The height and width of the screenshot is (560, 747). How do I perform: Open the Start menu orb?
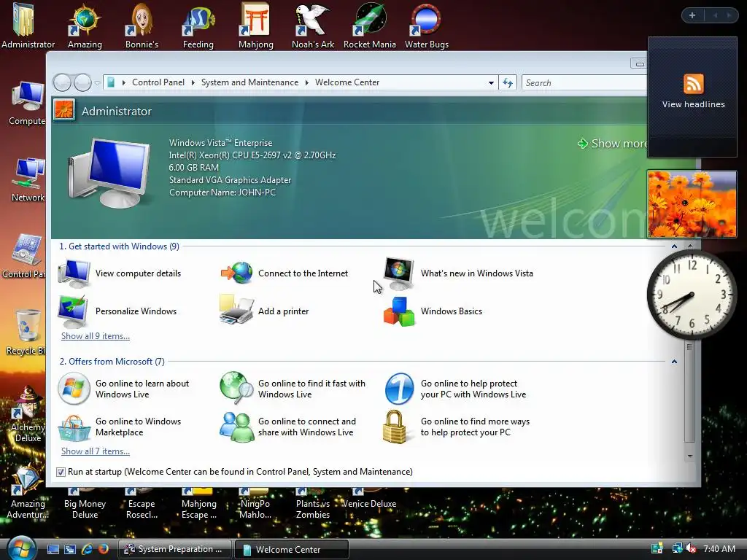(x=21, y=548)
